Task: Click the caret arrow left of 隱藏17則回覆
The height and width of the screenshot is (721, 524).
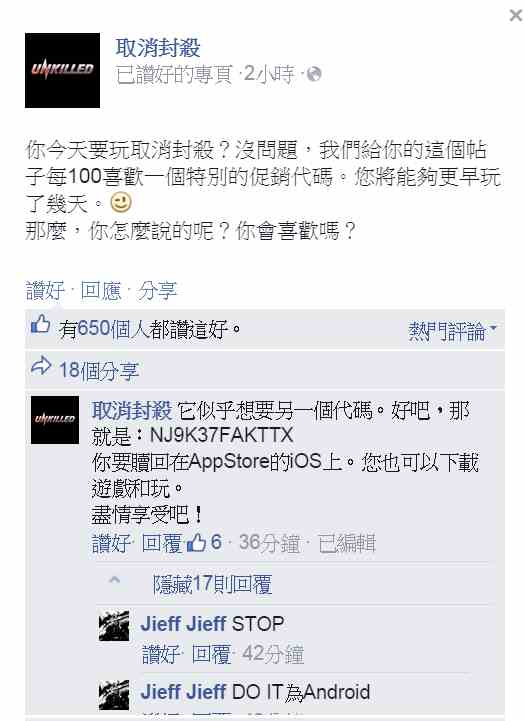Action: [114, 580]
